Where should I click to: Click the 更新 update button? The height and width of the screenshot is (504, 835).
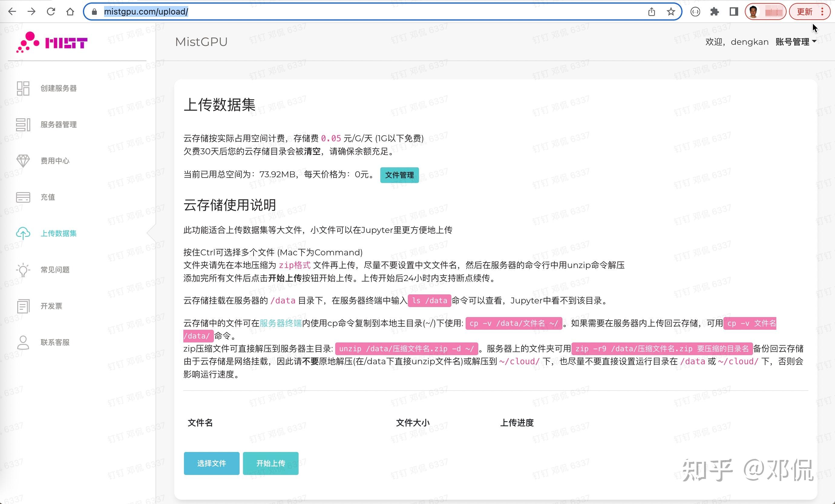coord(804,12)
